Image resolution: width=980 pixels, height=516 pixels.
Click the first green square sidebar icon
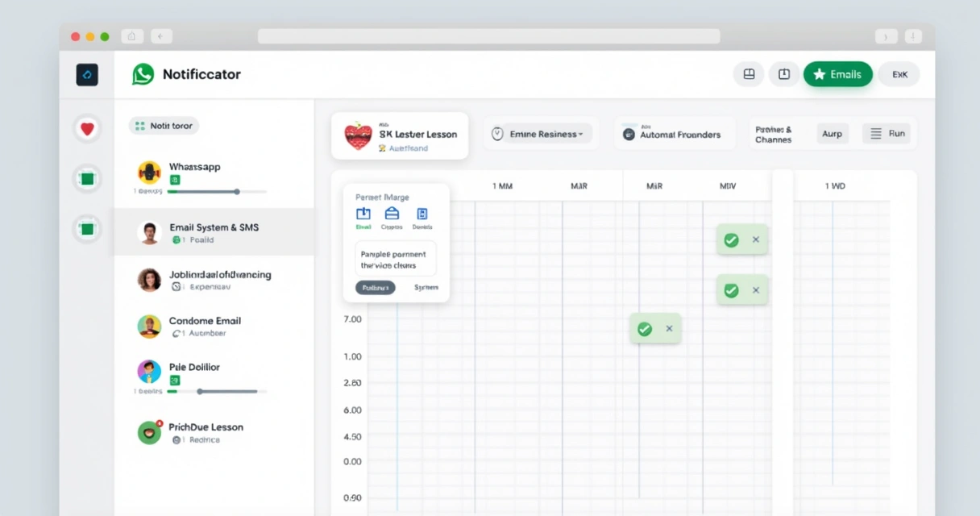[x=87, y=179]
